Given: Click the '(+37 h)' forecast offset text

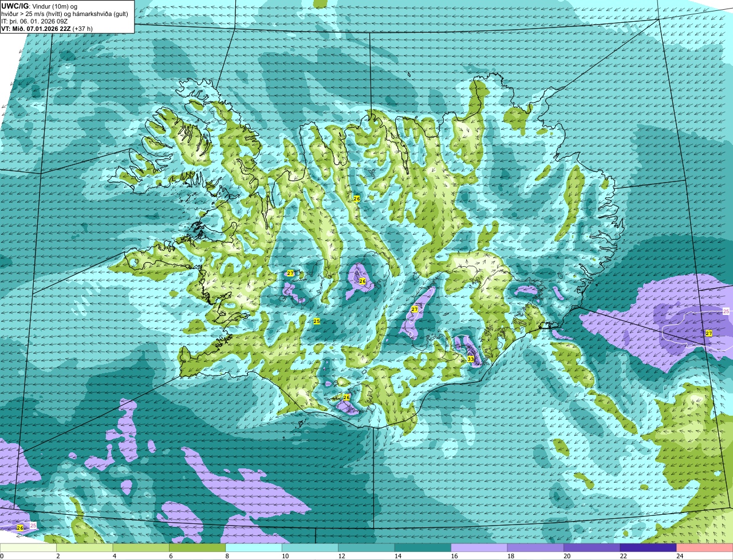Looking at the screenshot, I should [x=84, y=28].
